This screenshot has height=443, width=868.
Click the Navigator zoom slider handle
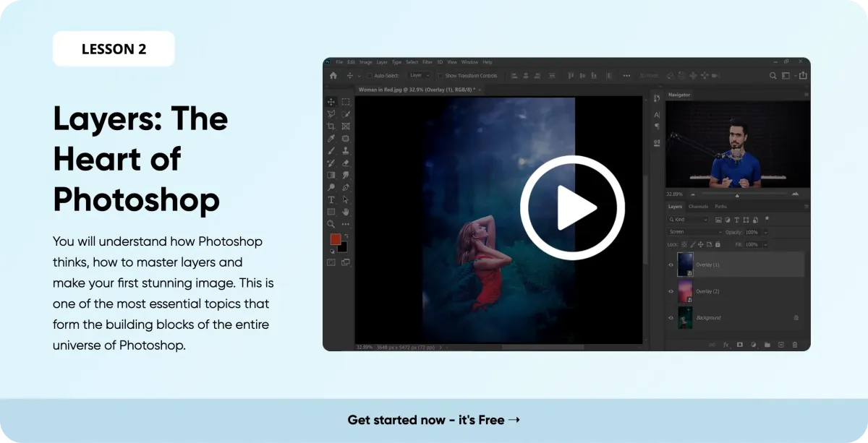[737, 194]
